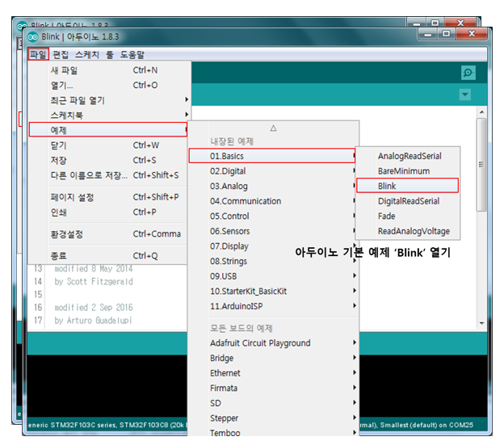Image resolution: width=504 pixels, height=441 pixels.
Task: Choose 닫기 in the file menu
Action: [108, 145]
